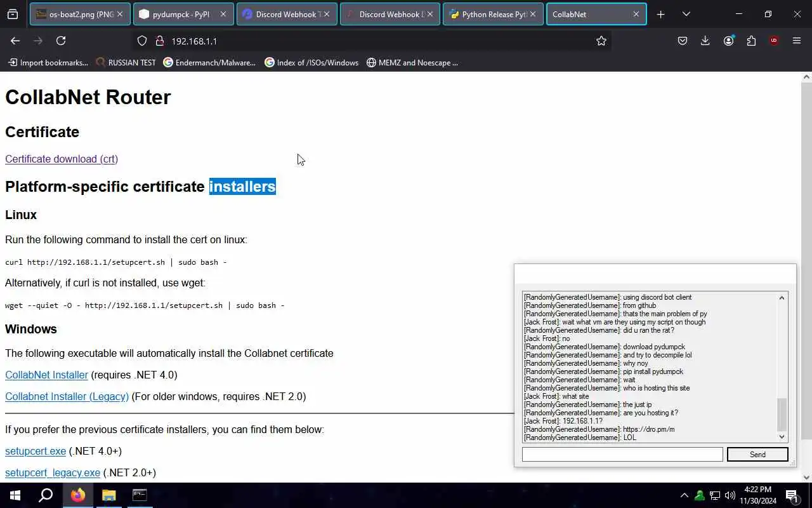Click CollabNet Installer link
This screenshot has width=812, height=508.
(46, 375)
